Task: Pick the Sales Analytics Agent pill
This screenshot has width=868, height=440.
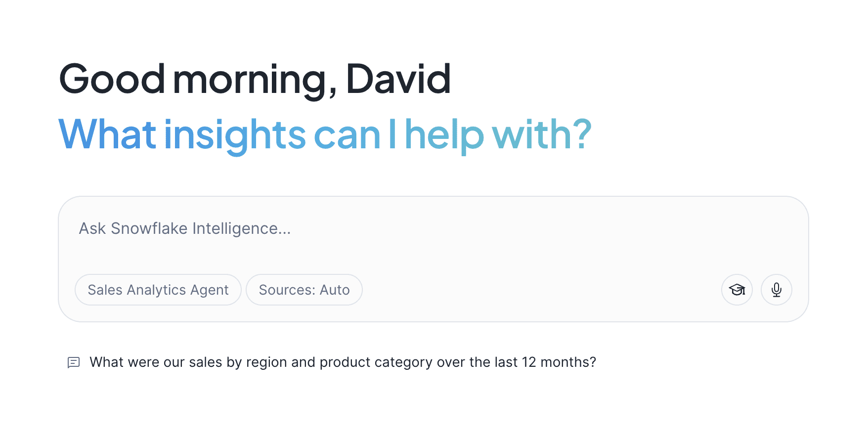Action: coord(158,290)
